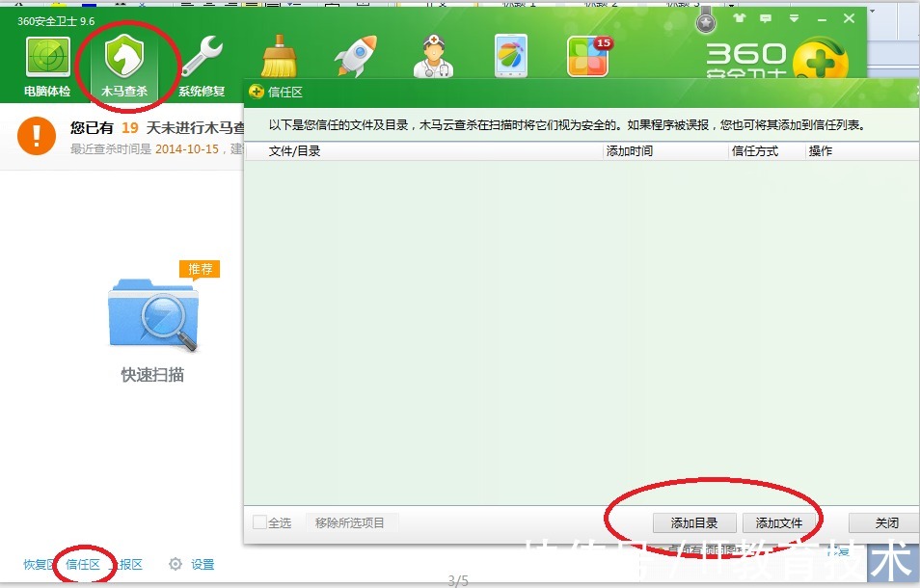Sort by 添加时间 column header

coord(630,151)
